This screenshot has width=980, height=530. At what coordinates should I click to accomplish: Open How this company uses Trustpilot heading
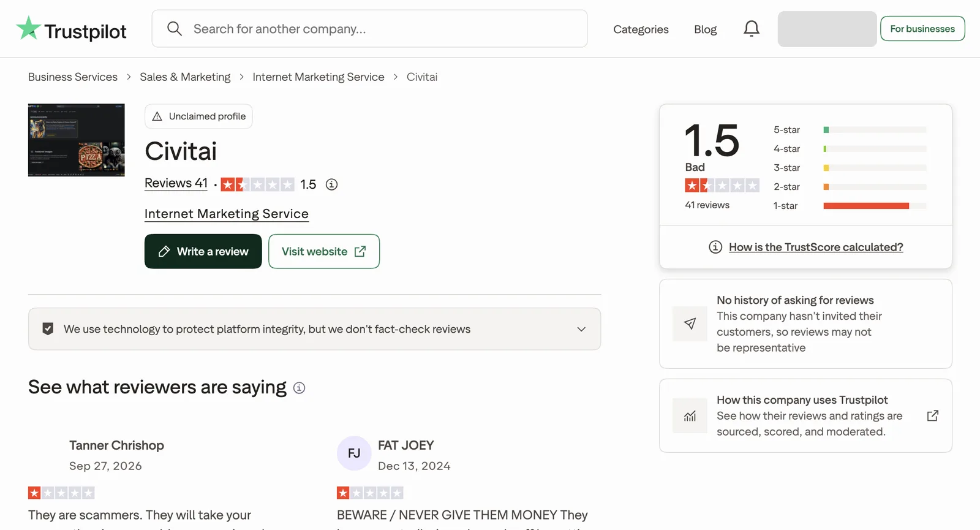point(802,400)
